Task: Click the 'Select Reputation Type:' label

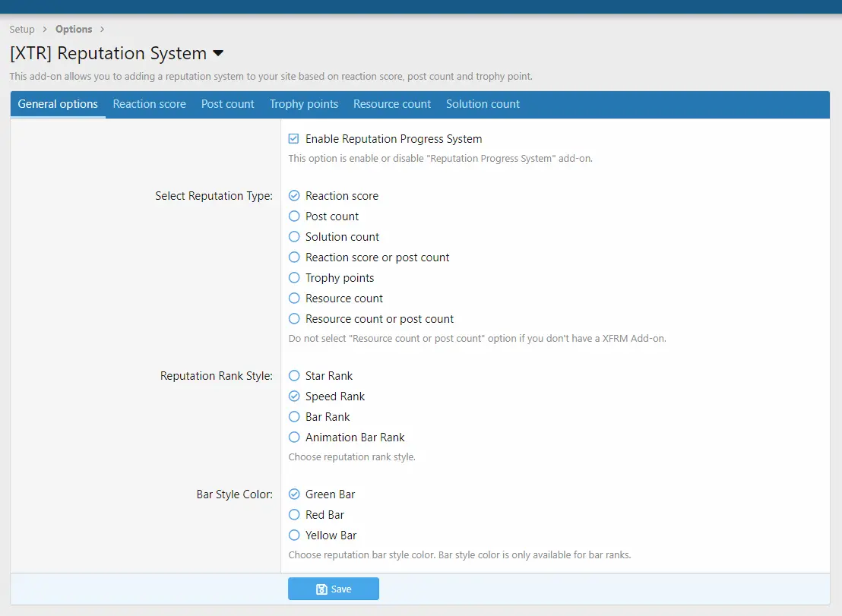Action: pyautogui.click(x=214, y=196)
